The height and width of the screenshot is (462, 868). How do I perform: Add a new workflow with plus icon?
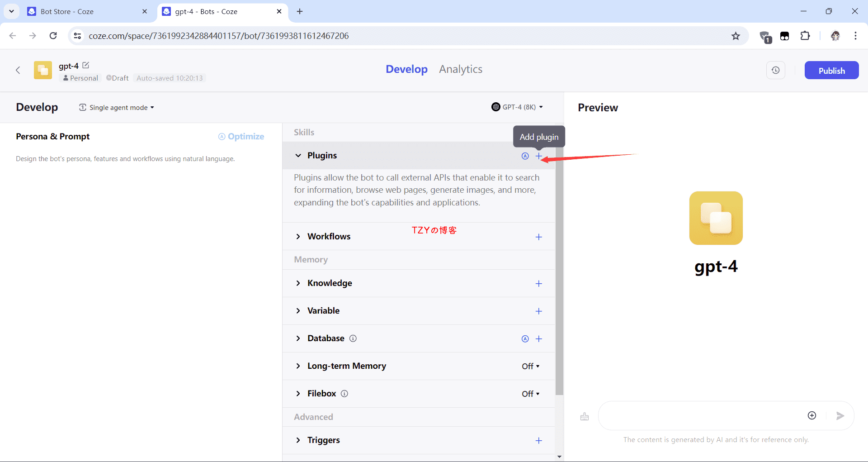[538, 237]
